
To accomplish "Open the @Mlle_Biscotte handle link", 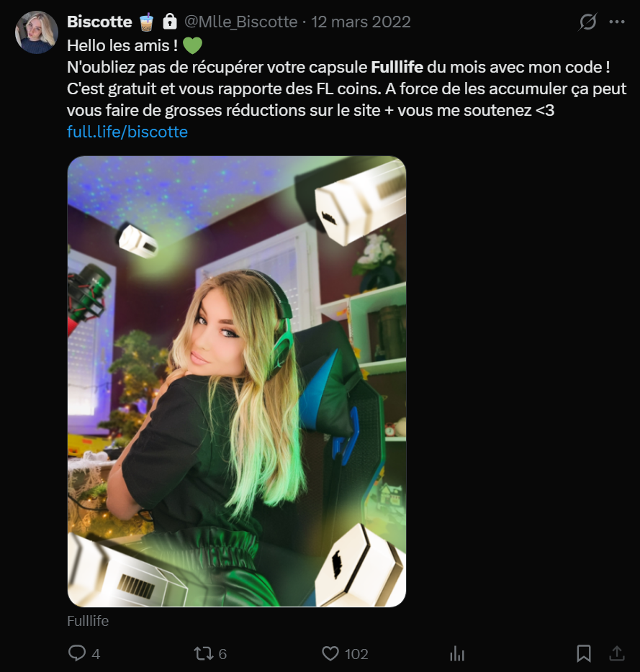I will tap(240, 22).
